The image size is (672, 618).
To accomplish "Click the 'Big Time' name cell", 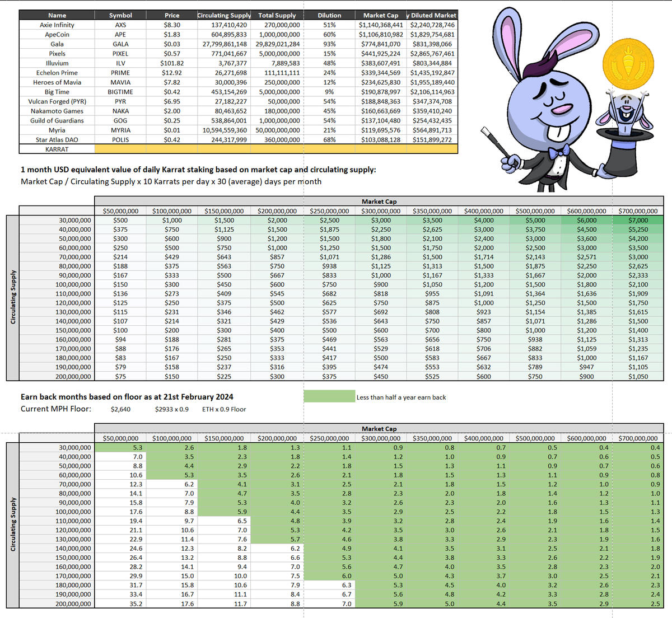I will point(57,91).
